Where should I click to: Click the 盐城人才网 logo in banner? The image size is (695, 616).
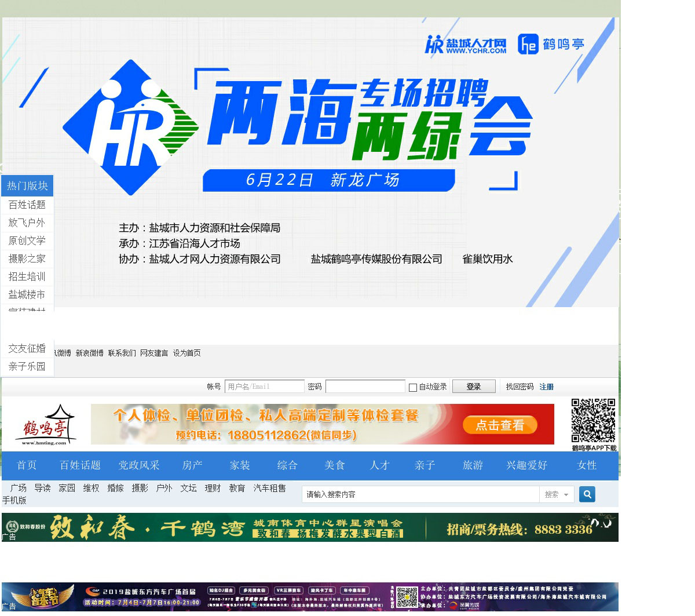click(x=466, y=45)
